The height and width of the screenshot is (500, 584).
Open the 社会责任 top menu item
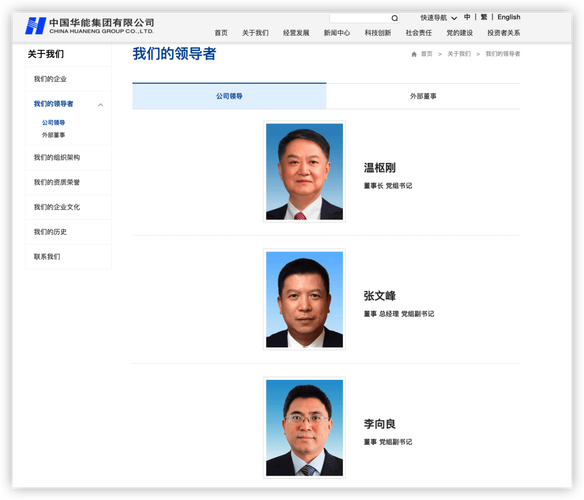(419, 33)
